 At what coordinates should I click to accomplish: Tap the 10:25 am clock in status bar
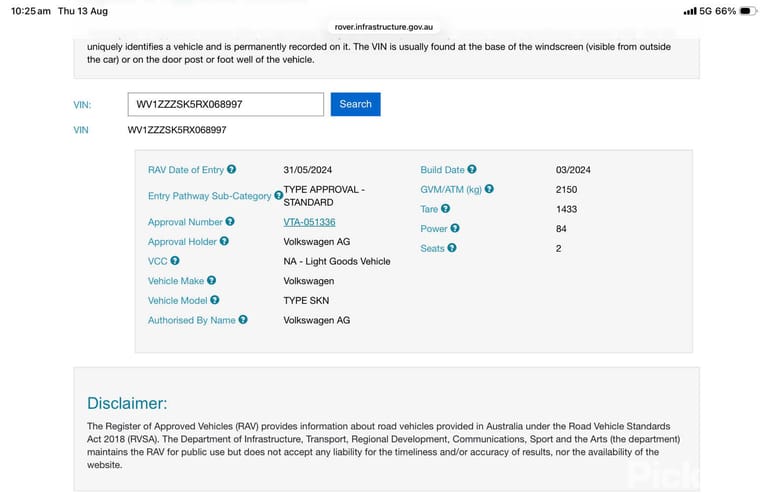pyautogui.click(x=31, y=11)
